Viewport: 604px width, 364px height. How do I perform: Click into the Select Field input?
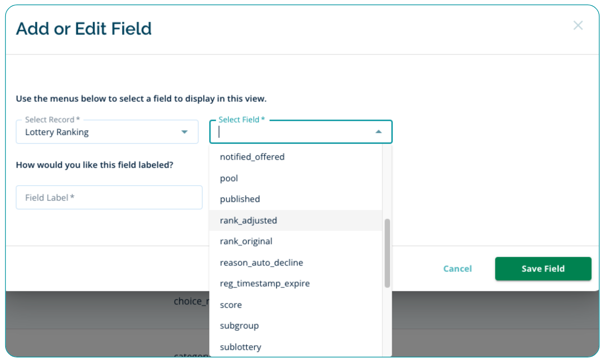294,132
